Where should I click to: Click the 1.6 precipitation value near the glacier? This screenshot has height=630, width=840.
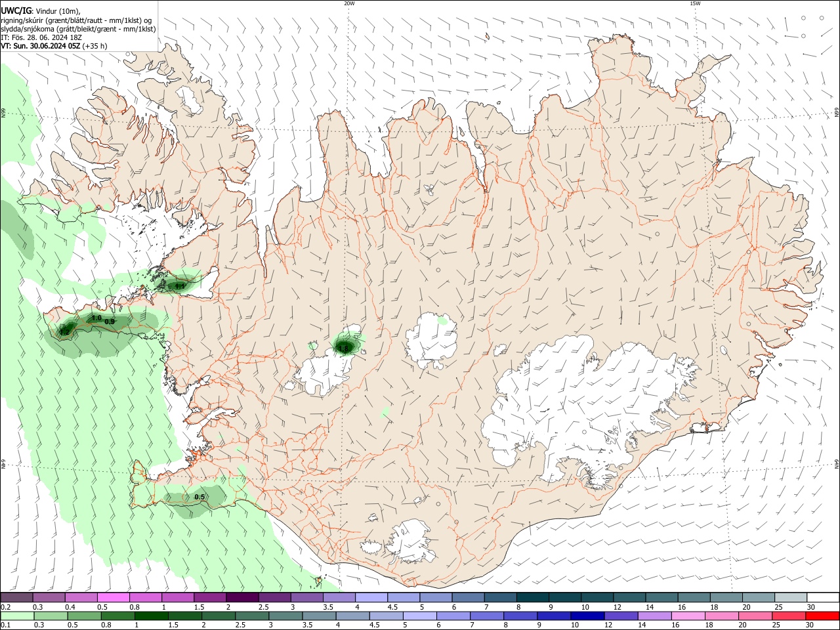tap(344, 348)
